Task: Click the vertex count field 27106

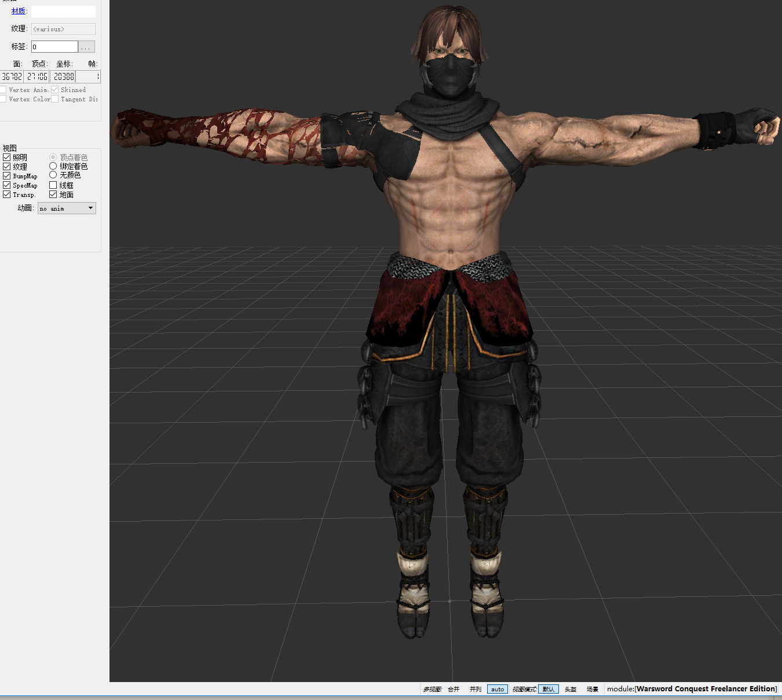Action: [37, 76]
